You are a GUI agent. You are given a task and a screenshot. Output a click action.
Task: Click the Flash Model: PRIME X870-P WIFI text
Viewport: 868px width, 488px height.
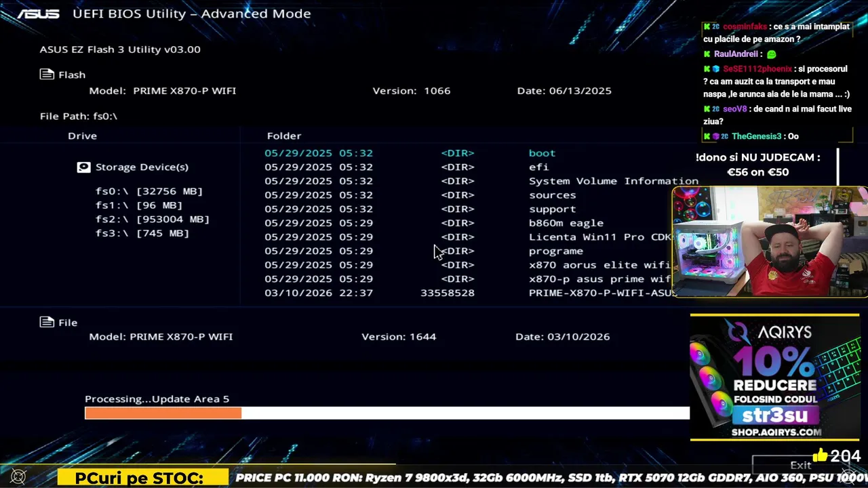pos(163,91)
